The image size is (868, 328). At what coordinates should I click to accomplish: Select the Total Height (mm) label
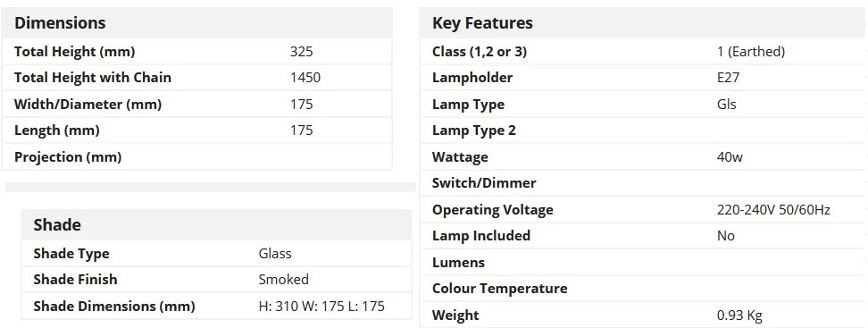[75, 52]
